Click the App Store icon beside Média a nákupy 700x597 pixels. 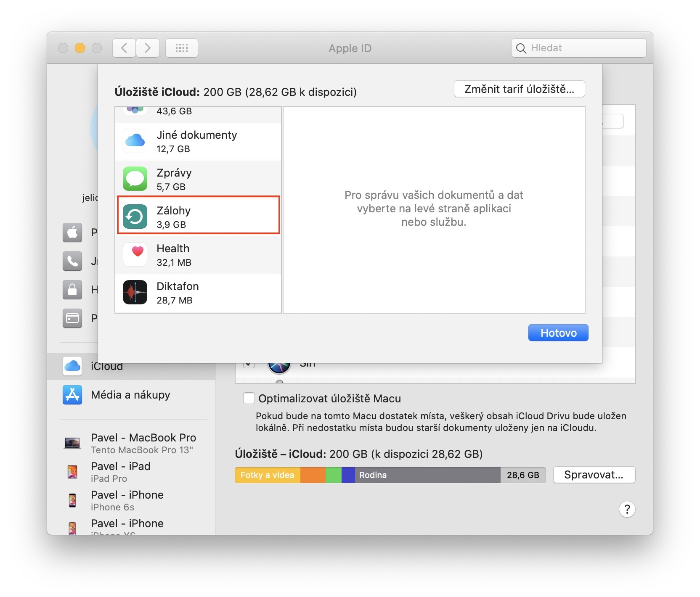point(72,395)
